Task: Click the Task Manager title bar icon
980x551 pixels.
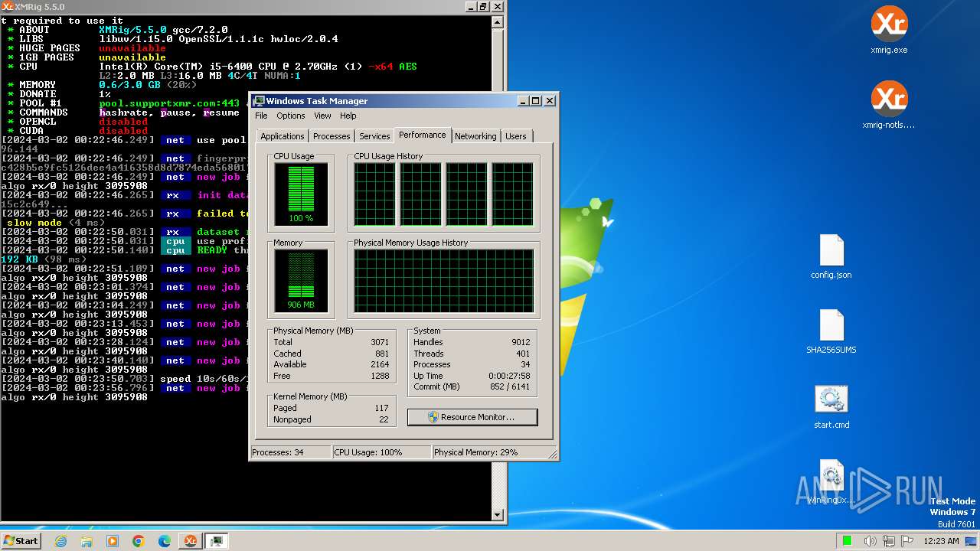Action: pos(259,101)
